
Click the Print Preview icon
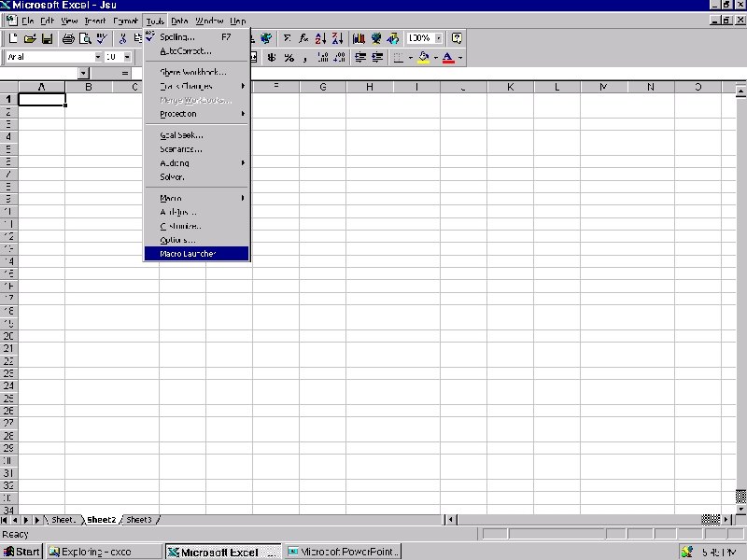(85, 38)
